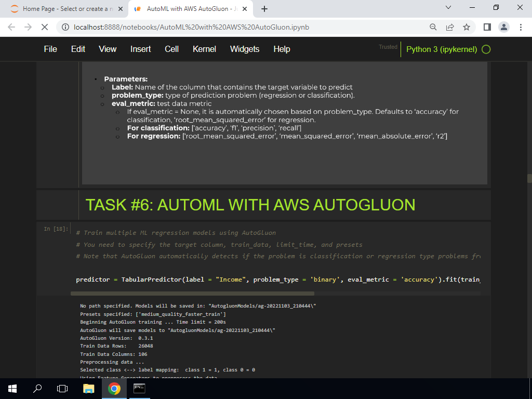Open the Widgets menu
The width and height of the screenshot is (532, 399).
(245, 49)
